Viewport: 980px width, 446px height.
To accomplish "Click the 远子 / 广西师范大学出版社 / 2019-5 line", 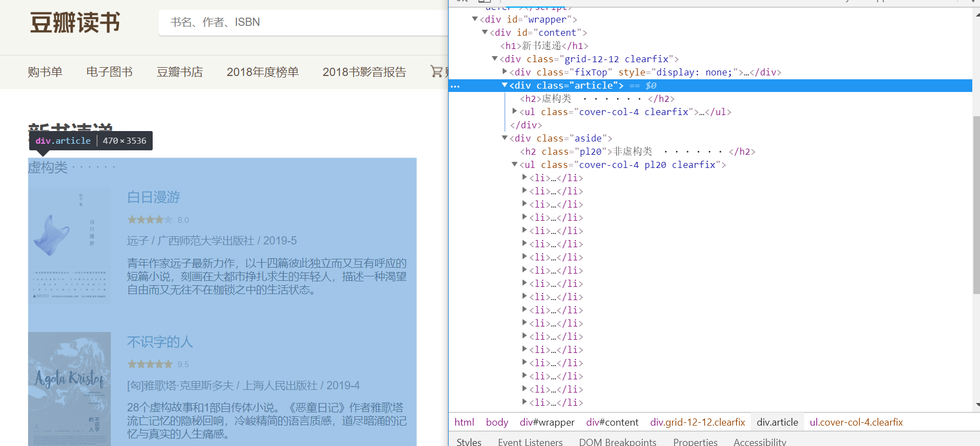I will click(212, 241).
